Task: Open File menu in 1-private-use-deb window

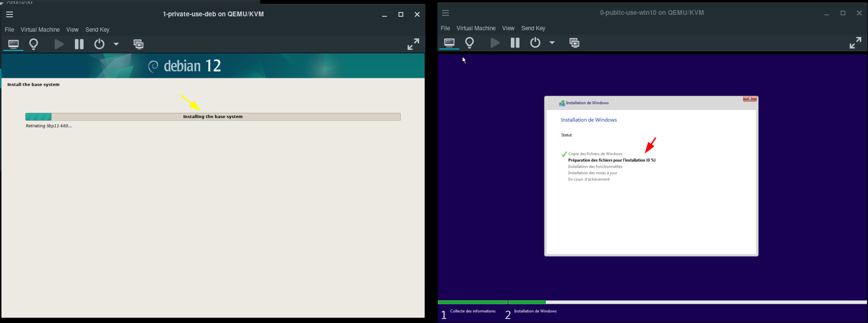Action: 10,30
